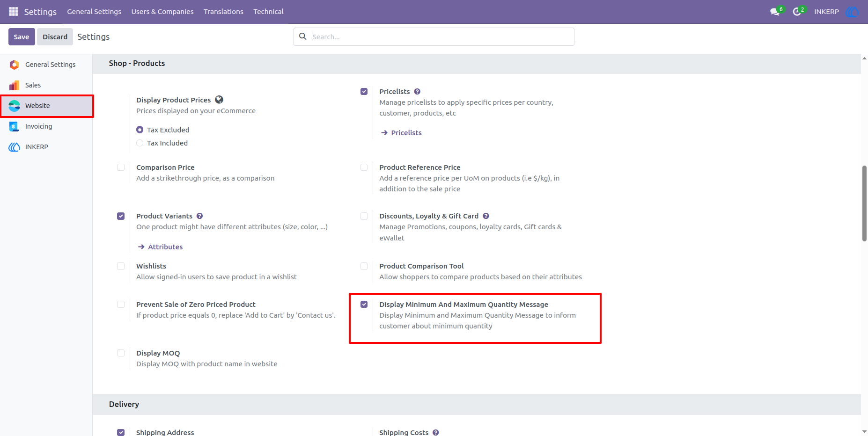Open help icon beside Discounts, Loyalty & Gift Card

pyautogui.click(x=486, y=216)
